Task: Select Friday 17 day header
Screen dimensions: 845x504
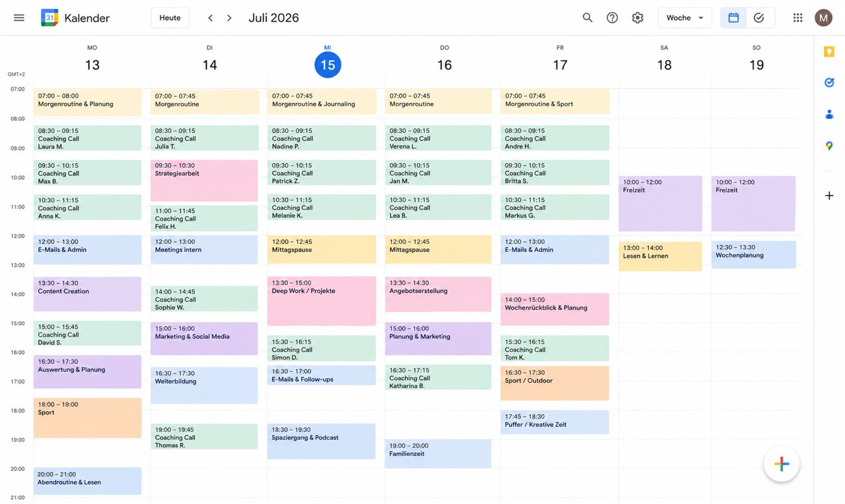Action: tap(560, 65)
